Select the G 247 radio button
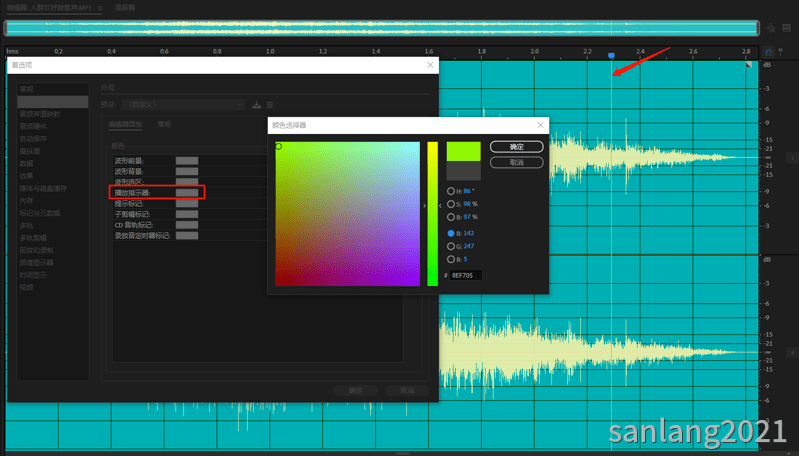This screenshot has height=456, width=799. pos(451,246)
